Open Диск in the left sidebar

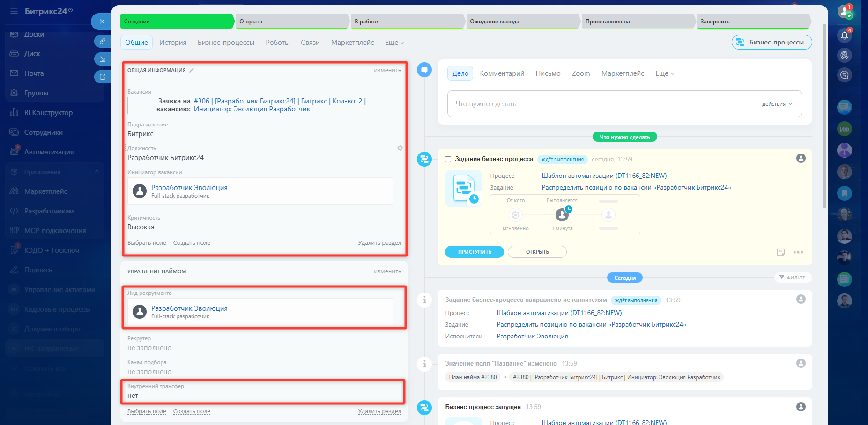(x=32, y=54)
